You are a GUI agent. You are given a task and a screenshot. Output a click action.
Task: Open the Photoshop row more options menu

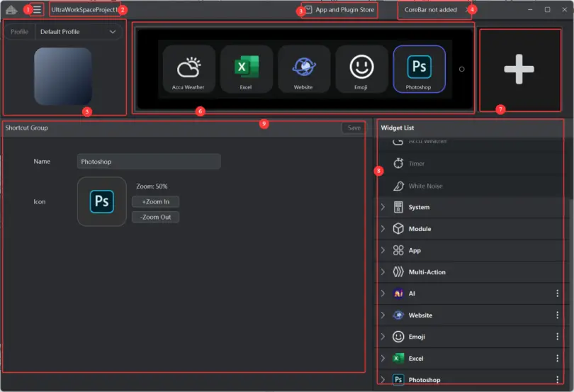pos(557,379)
